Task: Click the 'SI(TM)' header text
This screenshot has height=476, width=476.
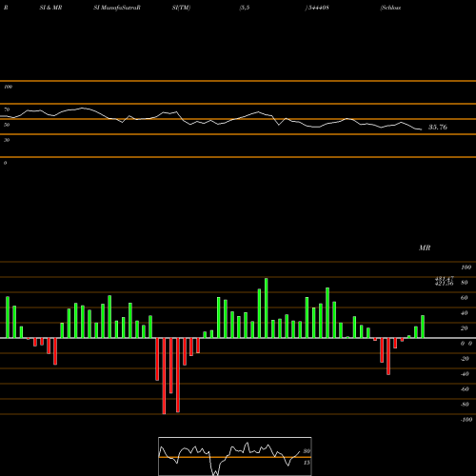Action: pyautogui.click(x=181, y=8)
